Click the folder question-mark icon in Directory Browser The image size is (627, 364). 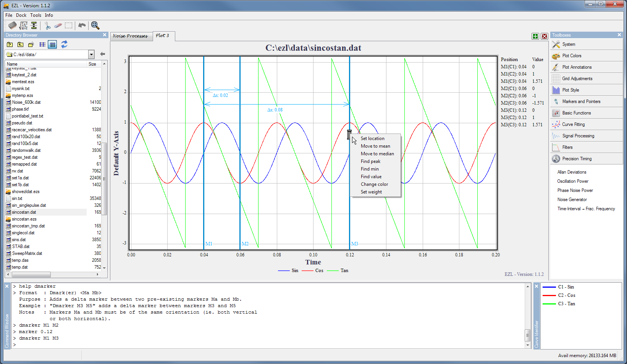pyautogui.click(x=10, y=45)
